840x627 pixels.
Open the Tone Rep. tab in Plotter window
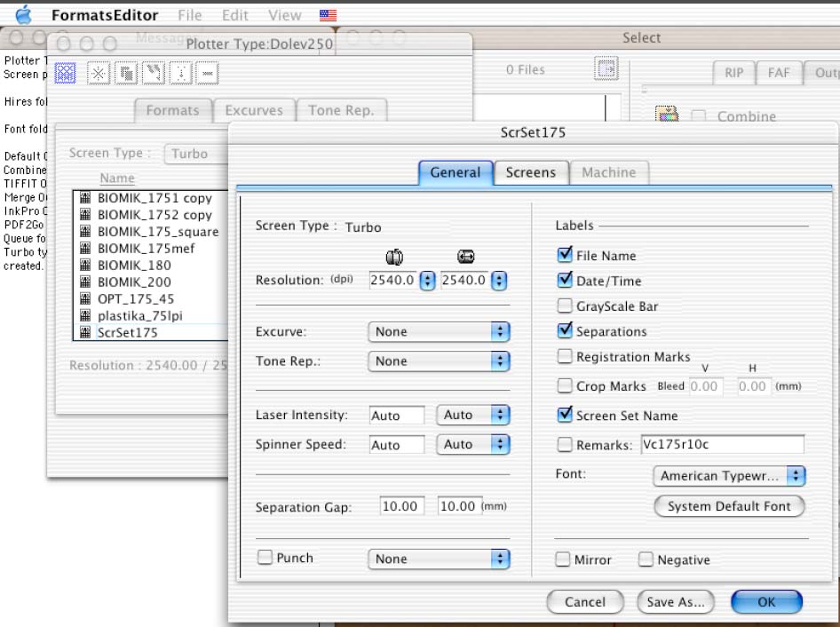pos(341,110)
